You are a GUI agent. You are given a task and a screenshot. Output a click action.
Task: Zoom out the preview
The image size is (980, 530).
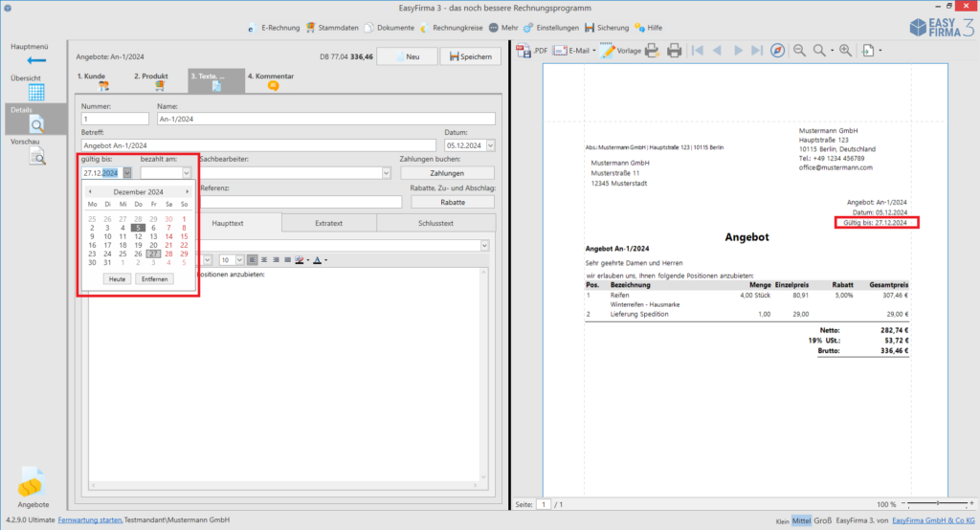(799, 51)
